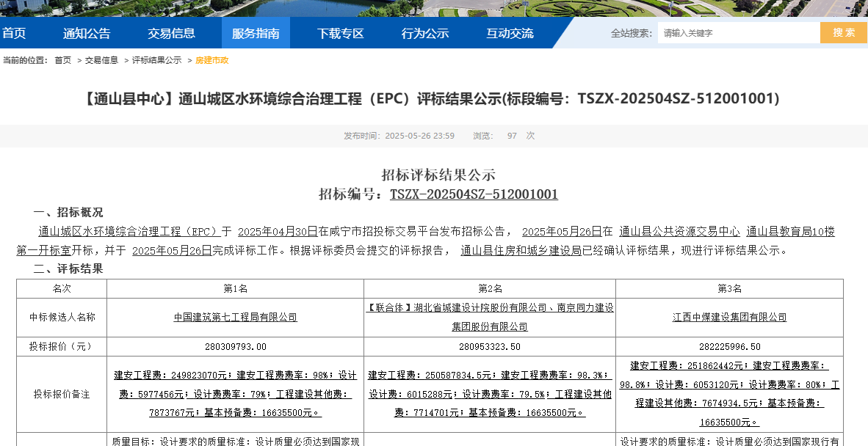
Task: Click the bid price 280953323.50
Action: (490, 347)
